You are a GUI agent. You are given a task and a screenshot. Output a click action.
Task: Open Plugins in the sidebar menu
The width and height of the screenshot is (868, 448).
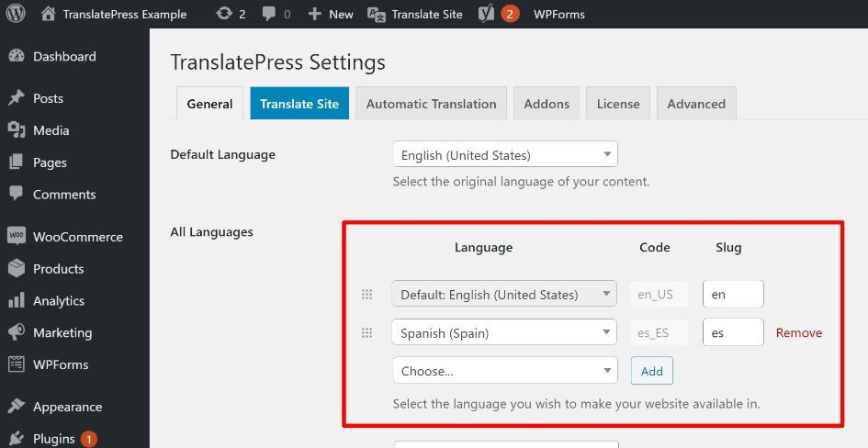pyautogui.click(x=53, y=438)
